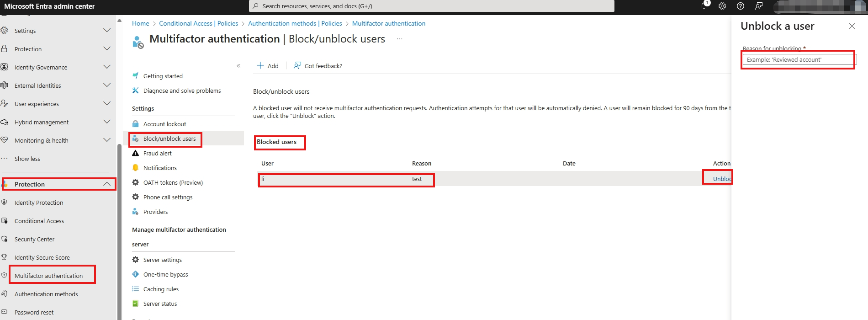Expand the collapsed Protection section chevron
Screen dimensions: 868x320
107,48
